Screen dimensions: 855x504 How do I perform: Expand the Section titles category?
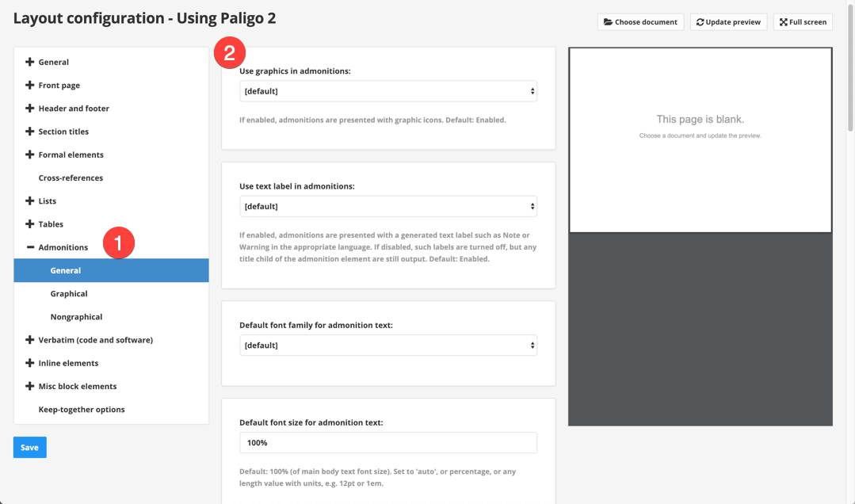(x=63, y=132)
